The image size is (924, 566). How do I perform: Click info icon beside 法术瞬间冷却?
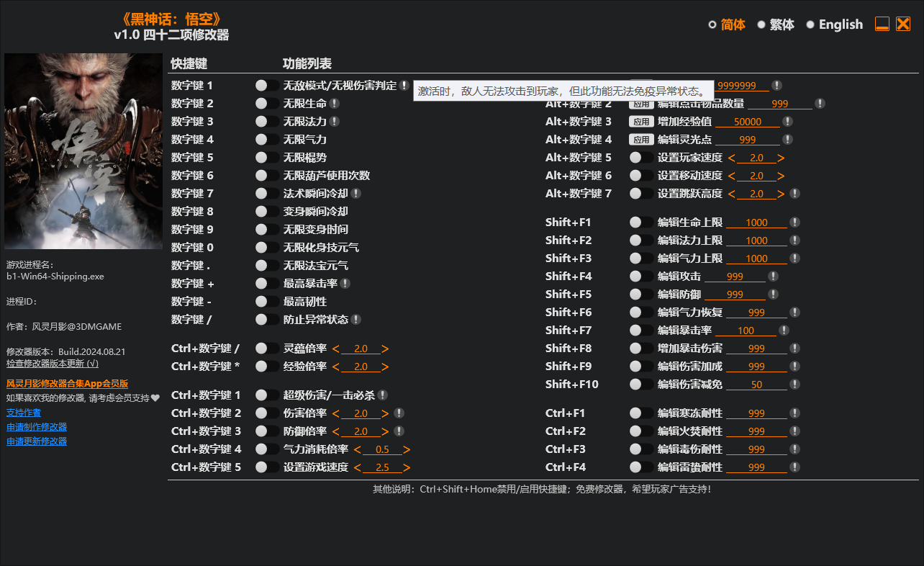click(356, 193)
